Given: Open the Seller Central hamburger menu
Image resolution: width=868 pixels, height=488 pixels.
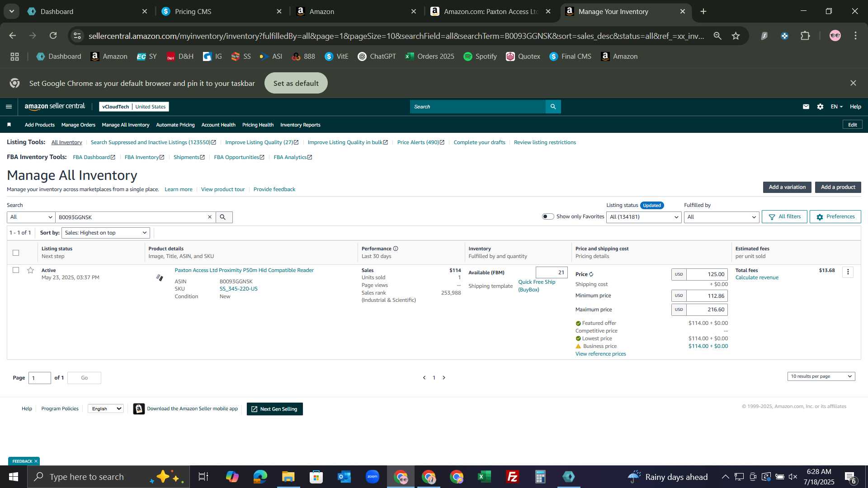Looking at the screenshot, I should (9, 107).
